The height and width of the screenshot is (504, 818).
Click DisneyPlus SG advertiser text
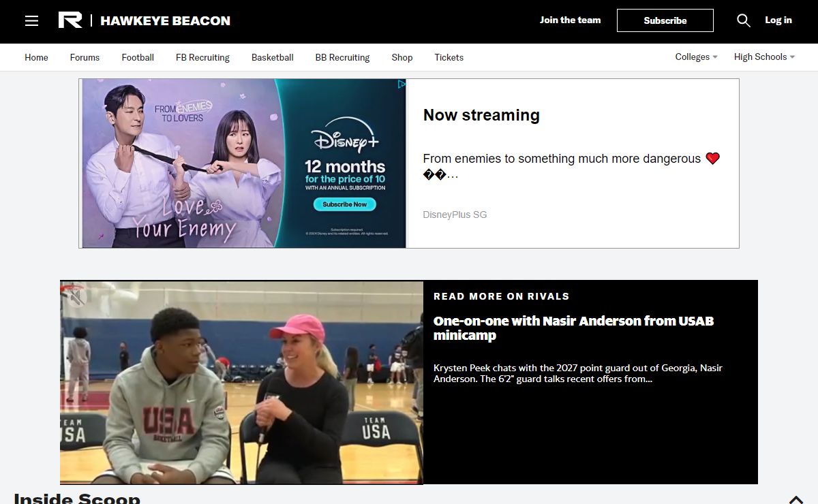(455, 215)
